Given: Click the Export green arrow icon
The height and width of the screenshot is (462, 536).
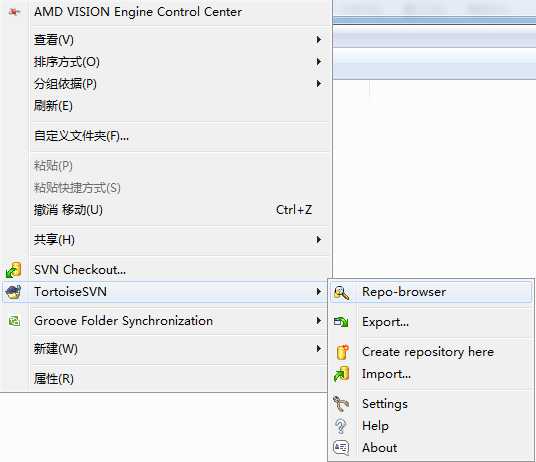Looking at the screenshot, I should click(341, 322).
